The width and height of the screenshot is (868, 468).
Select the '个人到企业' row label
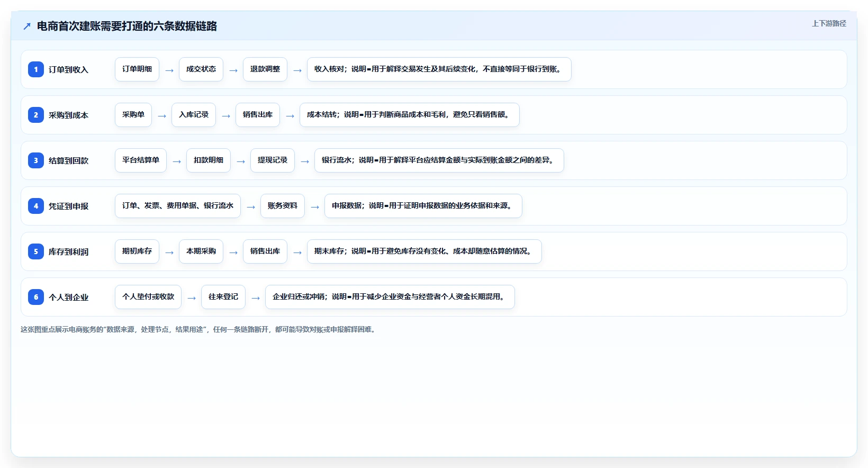(68, 298)
